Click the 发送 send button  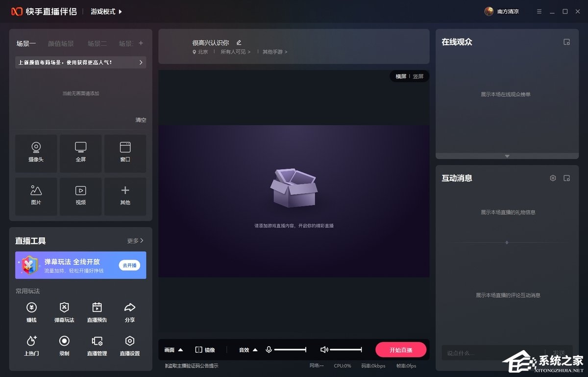pyautogui.click(x=559, y=353)
